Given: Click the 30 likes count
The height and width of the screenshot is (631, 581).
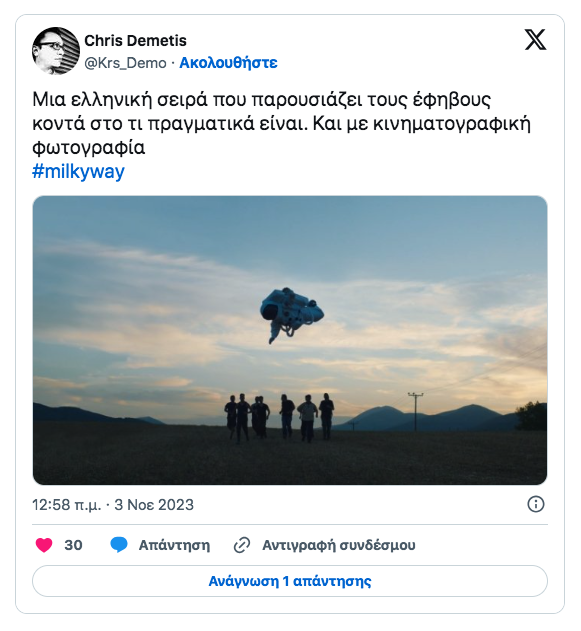Looking at the screenshot, I should pyautogui.click(x=73, y=545).
